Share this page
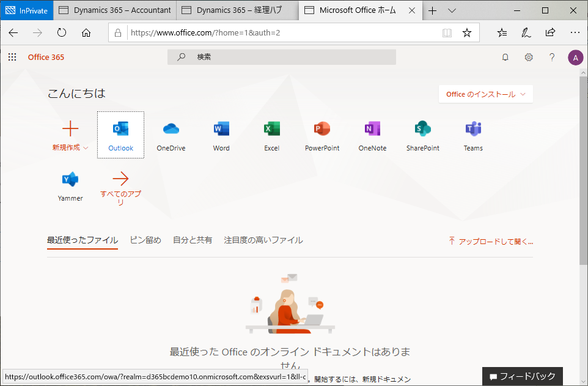Image resolution: width=588 pixels, height=386 pixels. 549,32
